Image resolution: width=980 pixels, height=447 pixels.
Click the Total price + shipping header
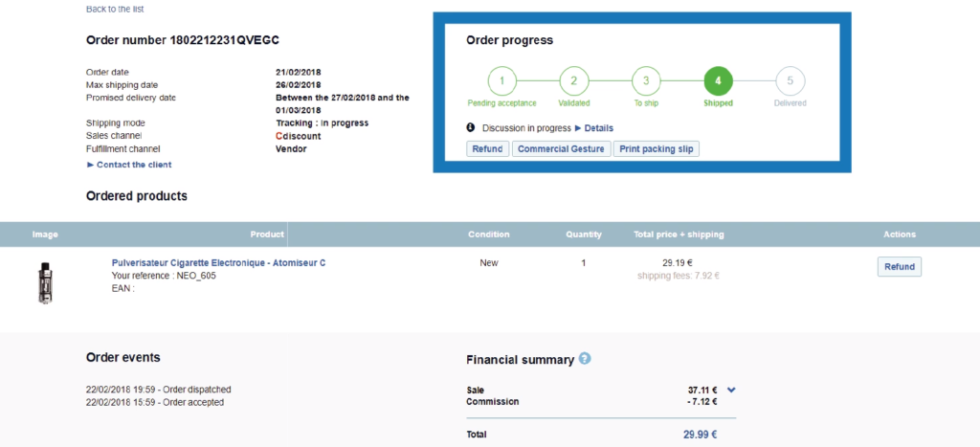click(679, 235)
